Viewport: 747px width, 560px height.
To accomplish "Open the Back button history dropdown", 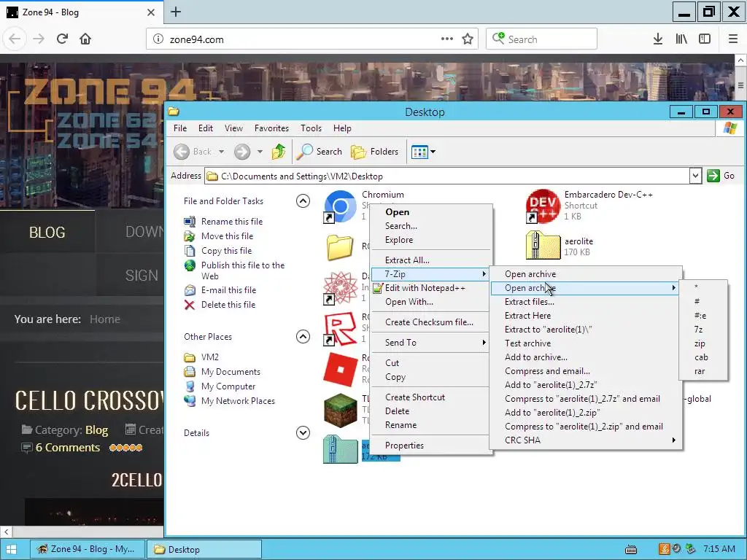I will pos(222,152).
